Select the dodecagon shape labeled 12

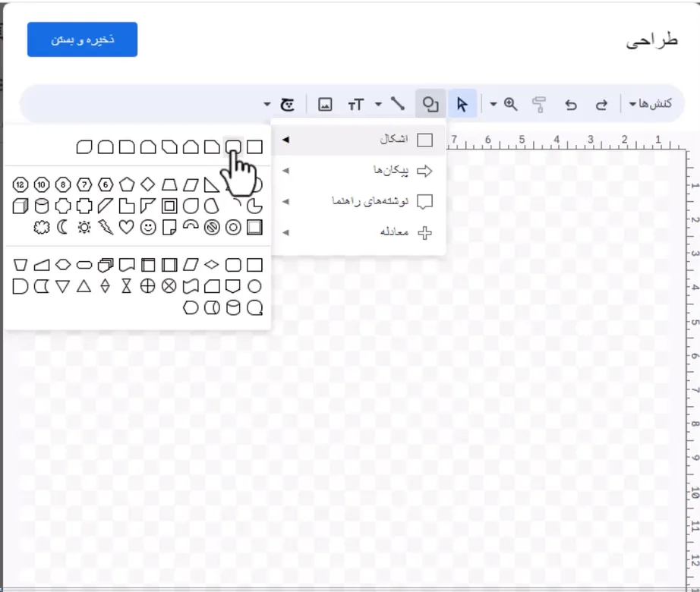(20, 184)
